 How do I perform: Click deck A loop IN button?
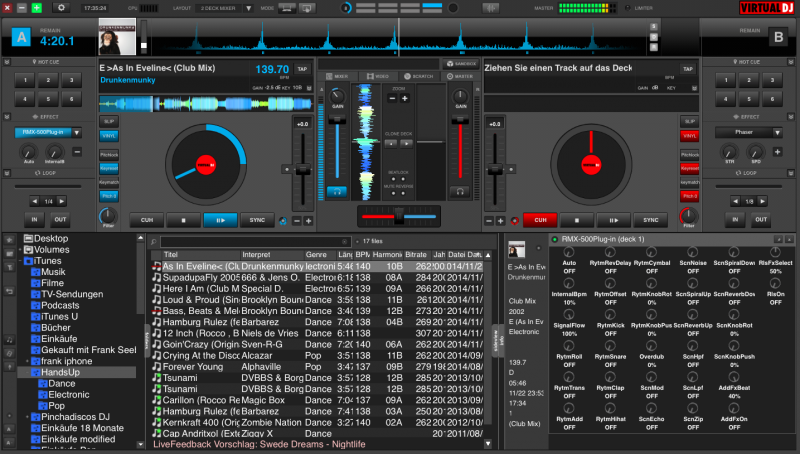(x=34, y=220)
